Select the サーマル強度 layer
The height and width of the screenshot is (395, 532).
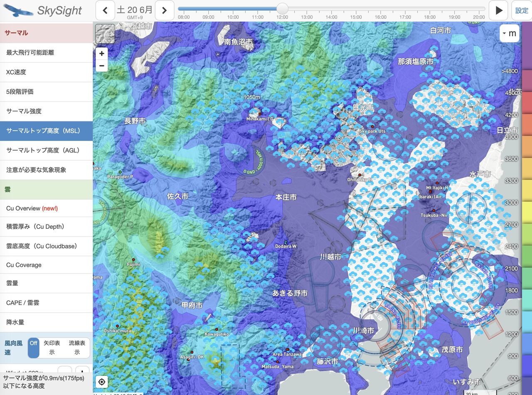[x=46, y=111]
